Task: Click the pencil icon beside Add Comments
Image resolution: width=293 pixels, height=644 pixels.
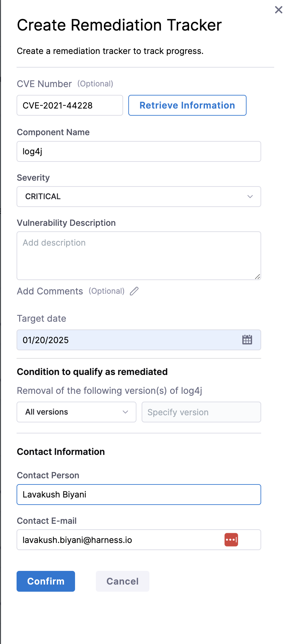Action: tap(134, 291)
